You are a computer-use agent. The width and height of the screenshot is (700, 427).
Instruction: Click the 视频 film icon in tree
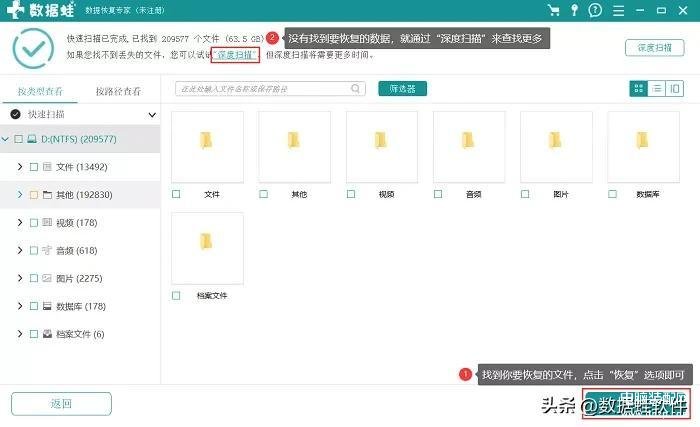(47, 222)
